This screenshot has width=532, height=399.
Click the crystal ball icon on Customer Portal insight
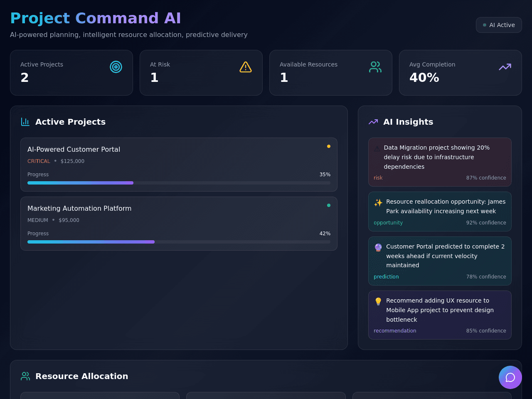pyautogui.click(x=378, y=247)
